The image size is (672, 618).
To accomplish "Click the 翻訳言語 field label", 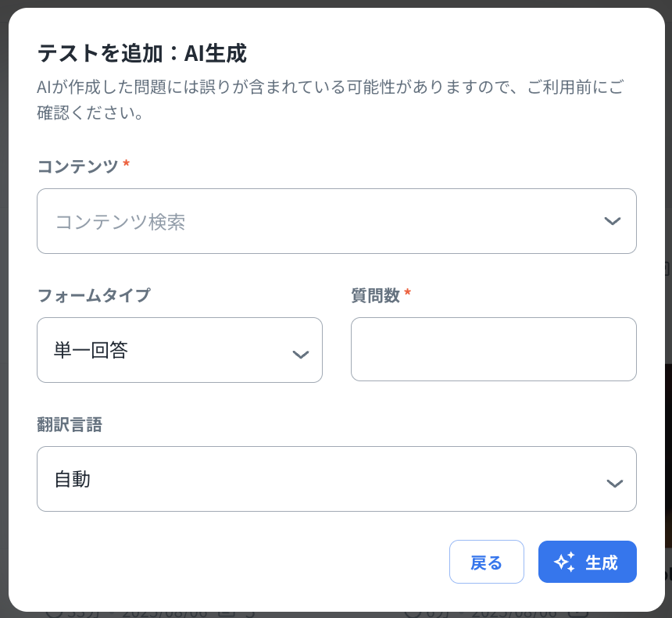I will coord(70,424).
